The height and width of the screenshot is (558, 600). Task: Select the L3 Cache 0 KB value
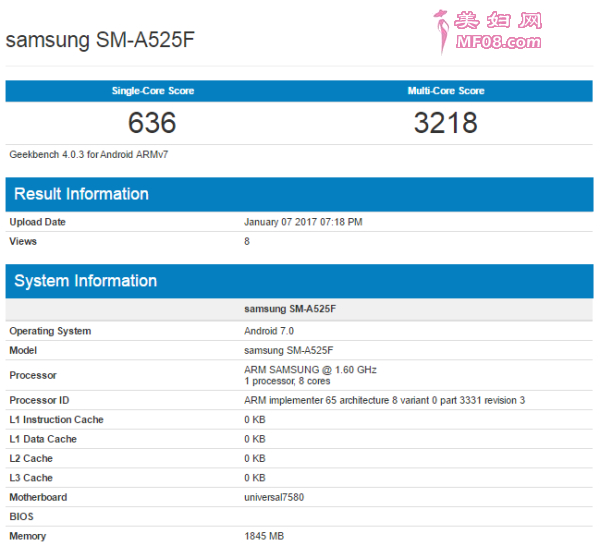[x=255, y=478]
